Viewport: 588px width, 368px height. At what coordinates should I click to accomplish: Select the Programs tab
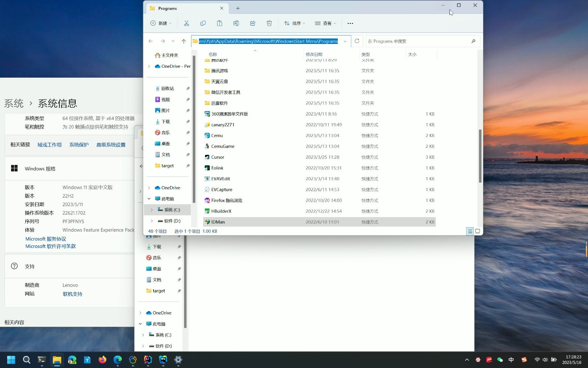pos(187,9)
